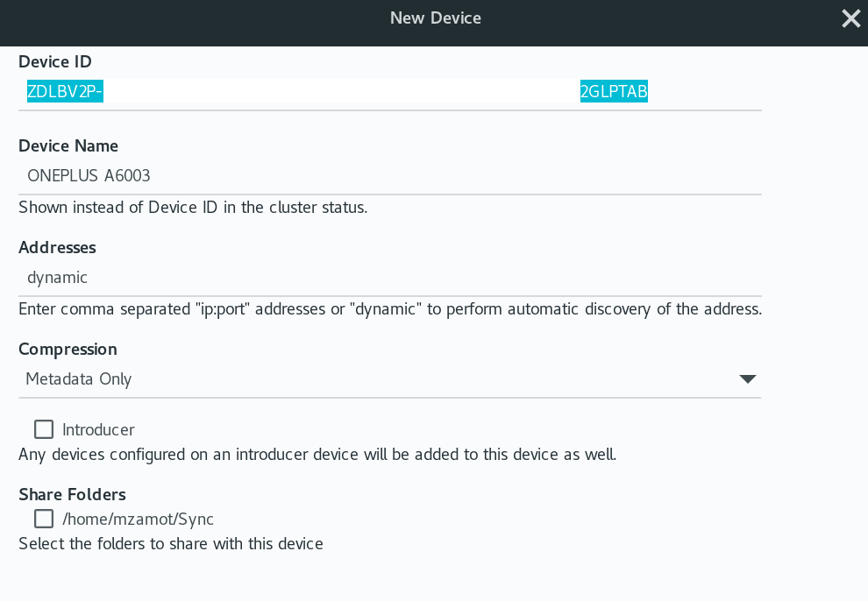This screenshot has width=868, height=601.
Task: Click the New Device title bar text
Action: tap(435, 18)
